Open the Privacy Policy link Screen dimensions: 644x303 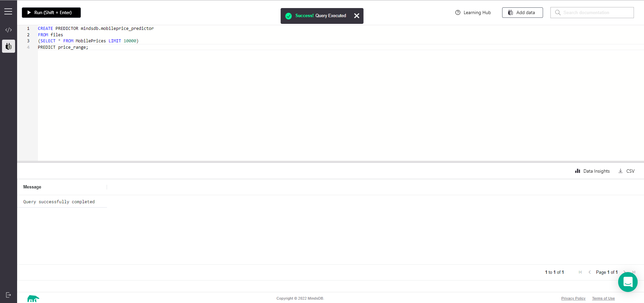click(x=573, y=298)
